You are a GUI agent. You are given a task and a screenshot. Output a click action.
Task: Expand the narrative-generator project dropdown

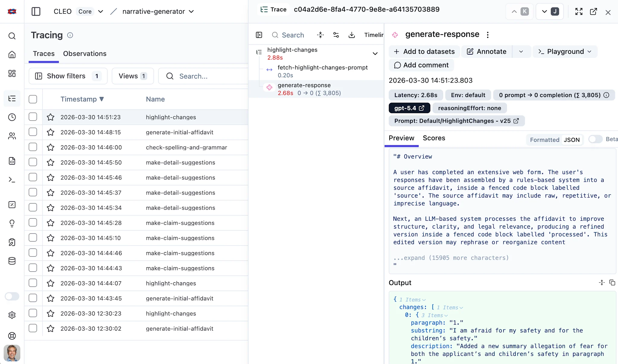point(191,11)
